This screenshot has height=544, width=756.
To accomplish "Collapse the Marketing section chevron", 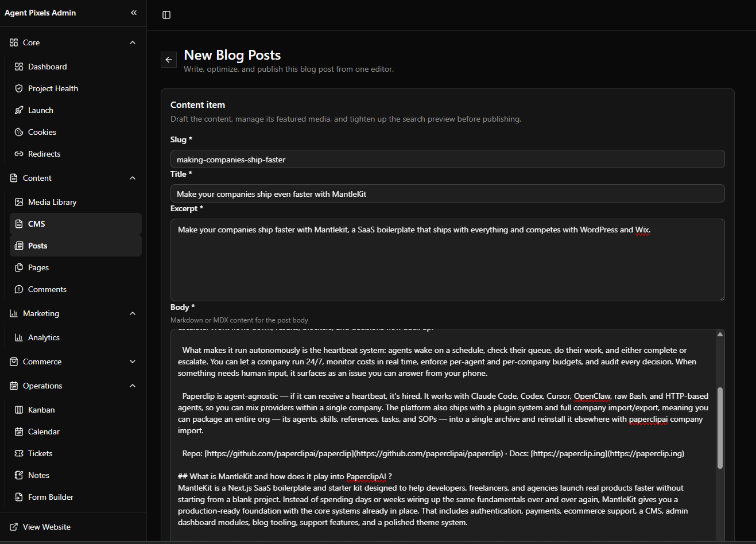I will [x=133, y=313].
